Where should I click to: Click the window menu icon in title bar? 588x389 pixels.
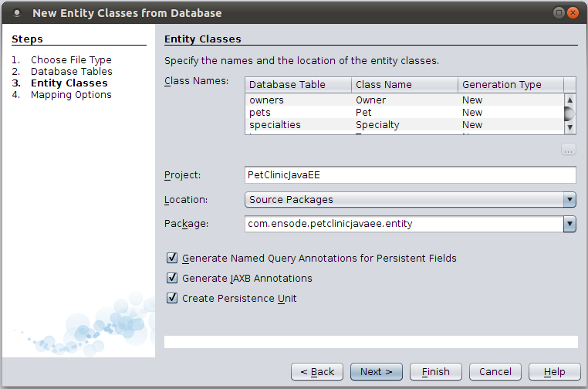[x=16, y=13]
